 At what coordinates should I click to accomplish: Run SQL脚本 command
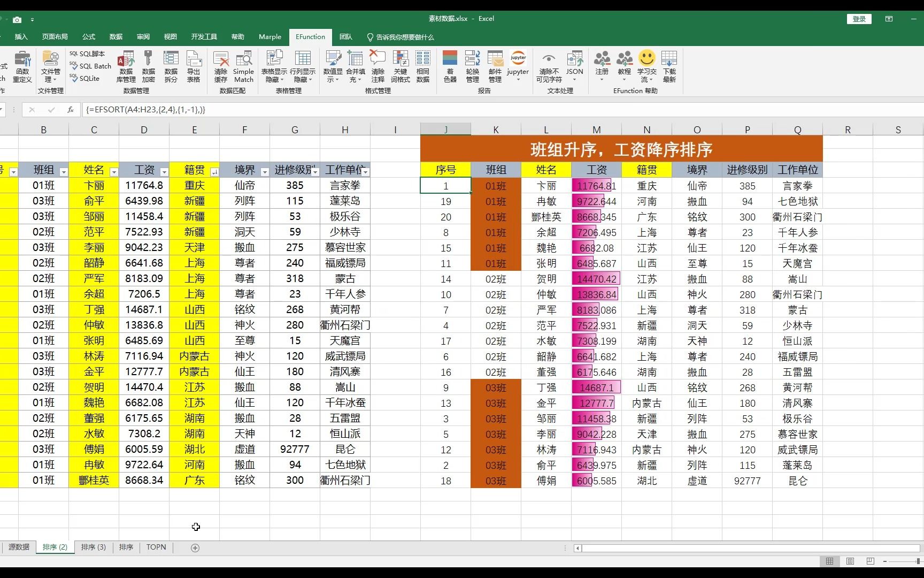point(87,54)
